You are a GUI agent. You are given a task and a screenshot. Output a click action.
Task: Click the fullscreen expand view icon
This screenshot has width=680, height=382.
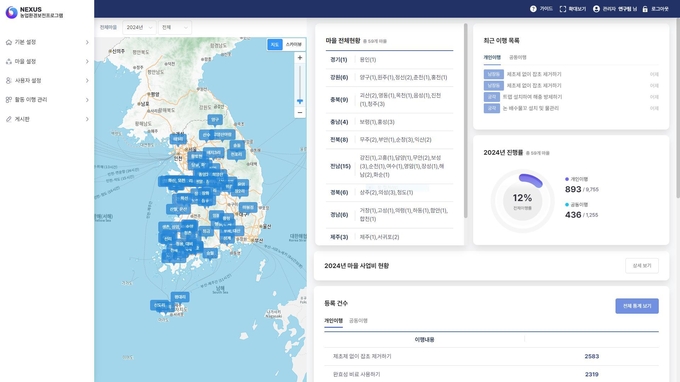click(x=562, y=9)
